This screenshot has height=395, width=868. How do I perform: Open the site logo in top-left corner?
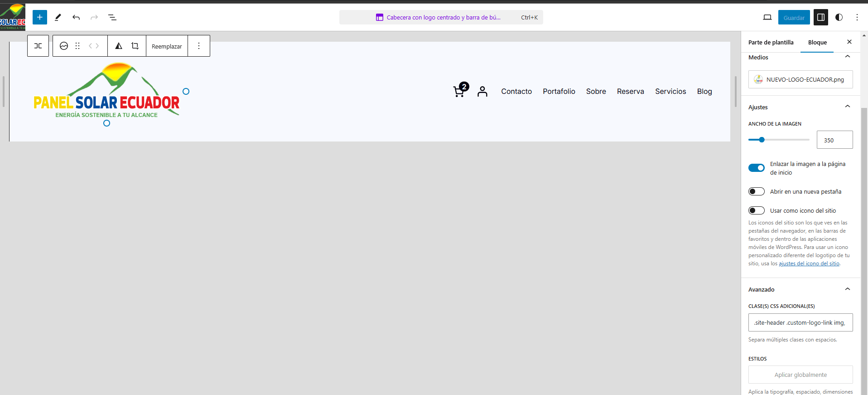pyautogui.click(x=13, y=17)
